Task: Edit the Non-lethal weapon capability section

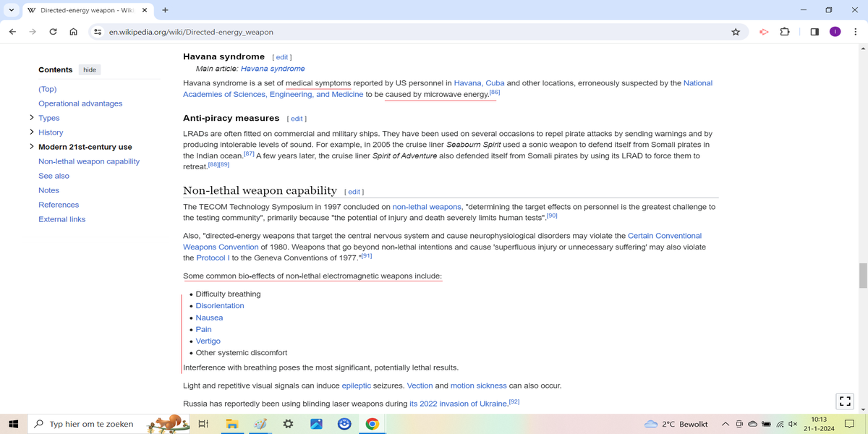Action: point(354,192)
